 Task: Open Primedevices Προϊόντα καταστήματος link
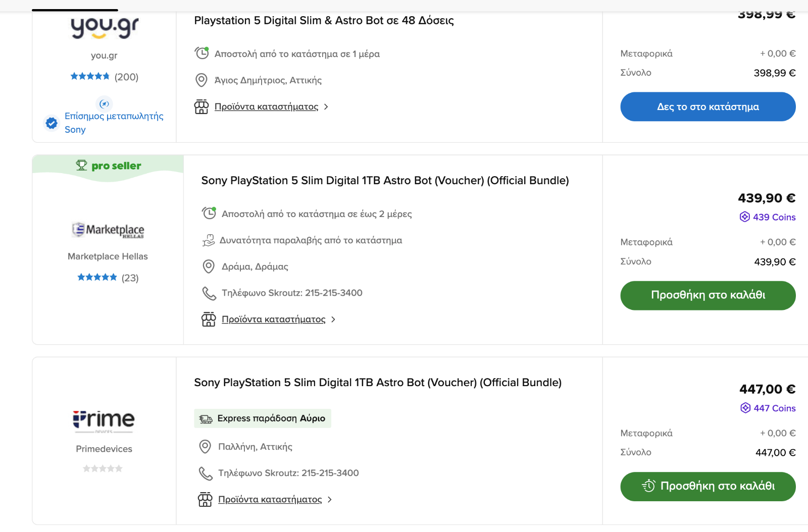(270, 499)
